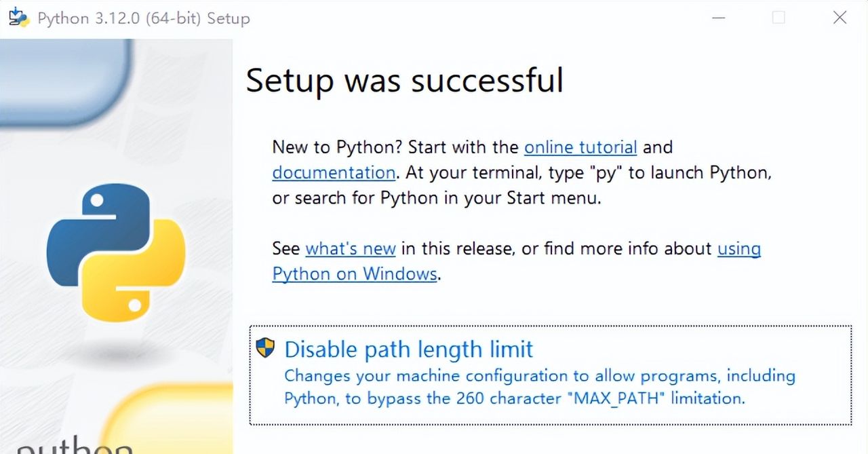Image resolution: width=868 pixels, height=454 pixels.
Task: Click the "Setup was successful" heading
Action: click(404, 80)
